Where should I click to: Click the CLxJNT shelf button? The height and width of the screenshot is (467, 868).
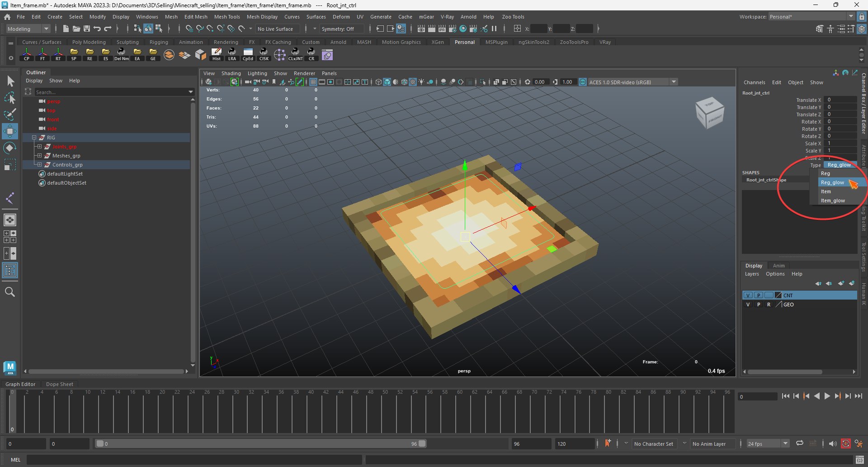coord(295,55)
